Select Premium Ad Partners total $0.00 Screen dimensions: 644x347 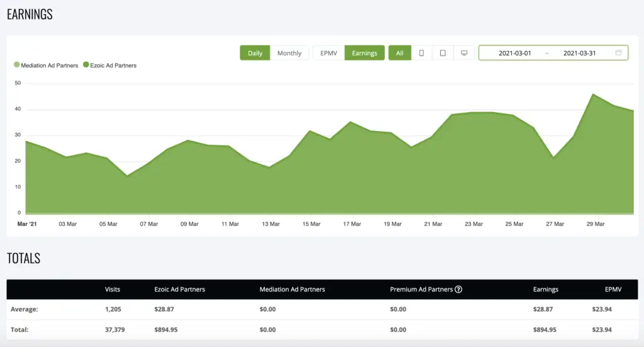[x=398, y=330]
